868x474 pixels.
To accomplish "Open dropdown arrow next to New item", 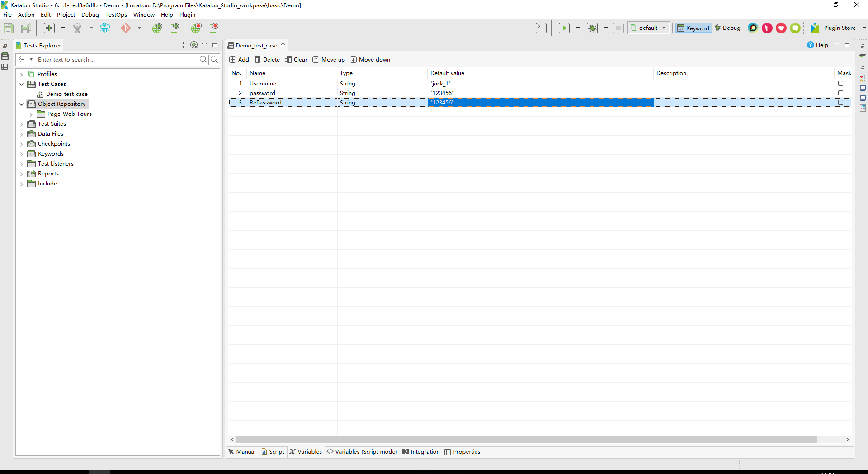I will (63, 28).
